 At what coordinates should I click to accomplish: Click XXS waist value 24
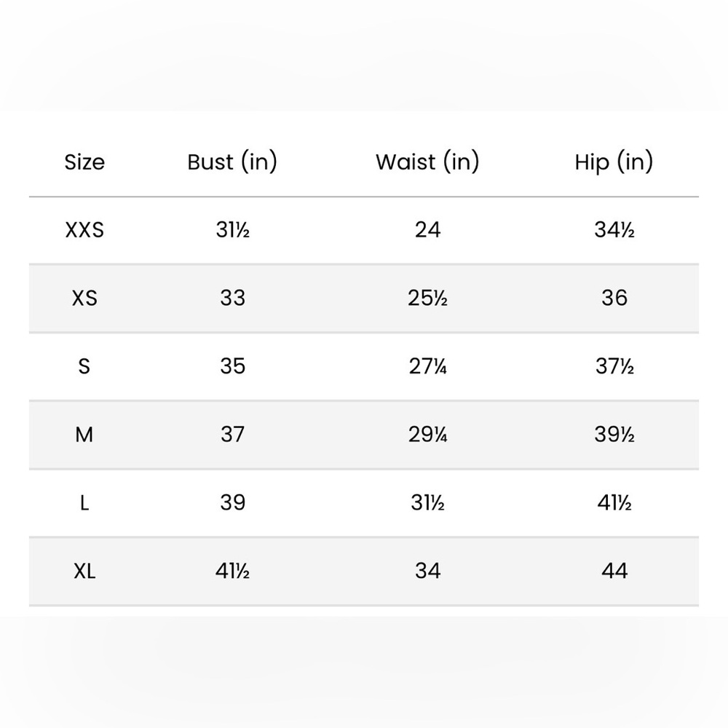coord(427,230)
